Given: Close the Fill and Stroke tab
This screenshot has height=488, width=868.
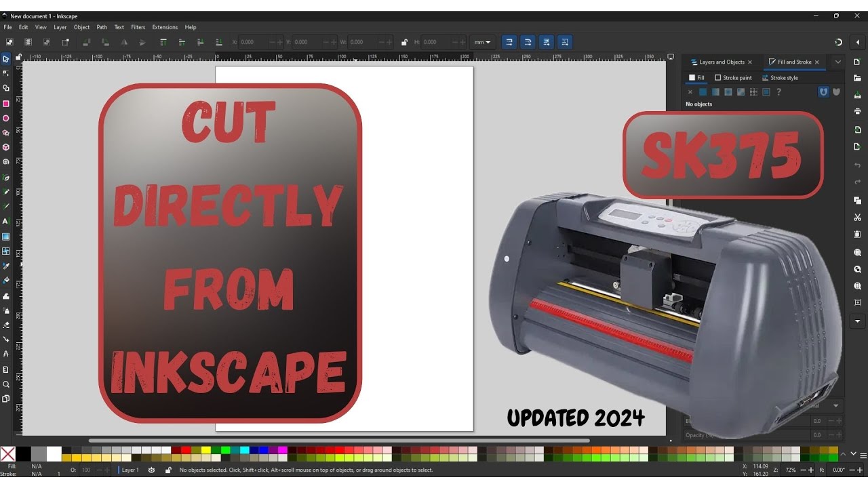Looking at the screenshot, I should click(816, 62).
